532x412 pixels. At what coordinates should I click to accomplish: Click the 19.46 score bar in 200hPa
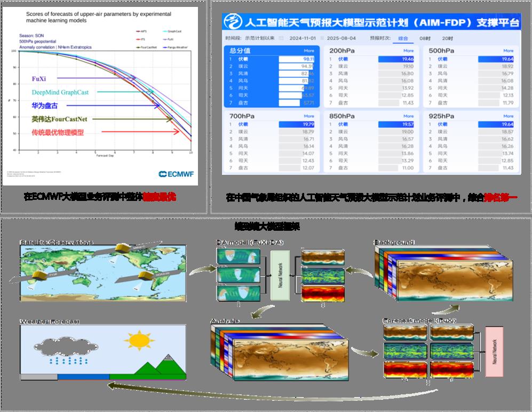tap(396, 59)
